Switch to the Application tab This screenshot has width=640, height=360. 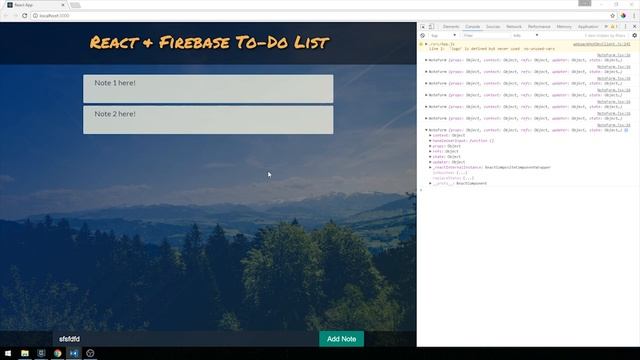tap(588, 27)
